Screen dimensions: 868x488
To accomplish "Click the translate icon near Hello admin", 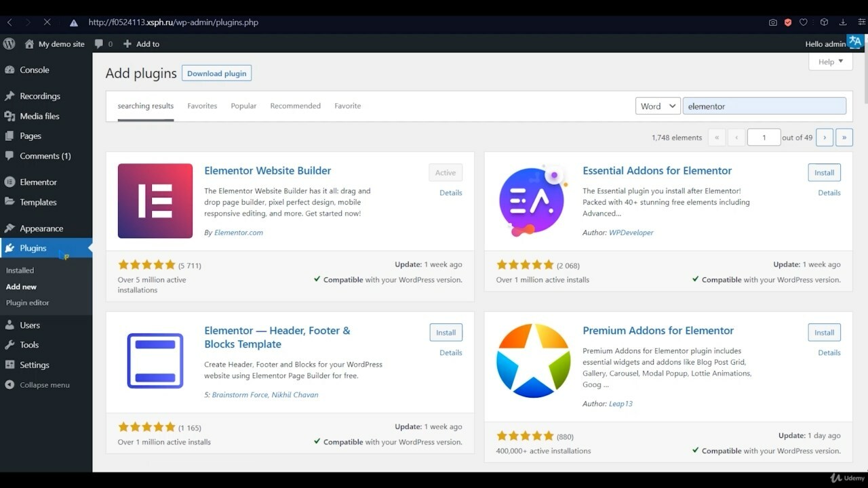I will 855,42.
